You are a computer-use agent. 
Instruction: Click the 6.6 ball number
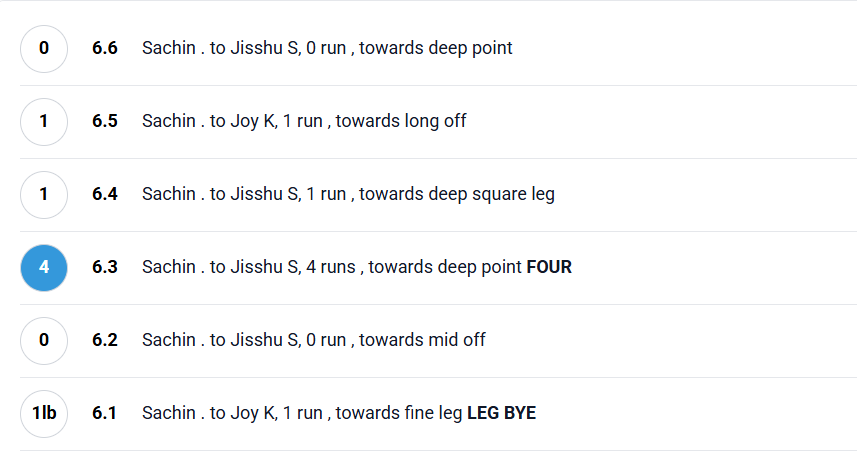point(105,48)
